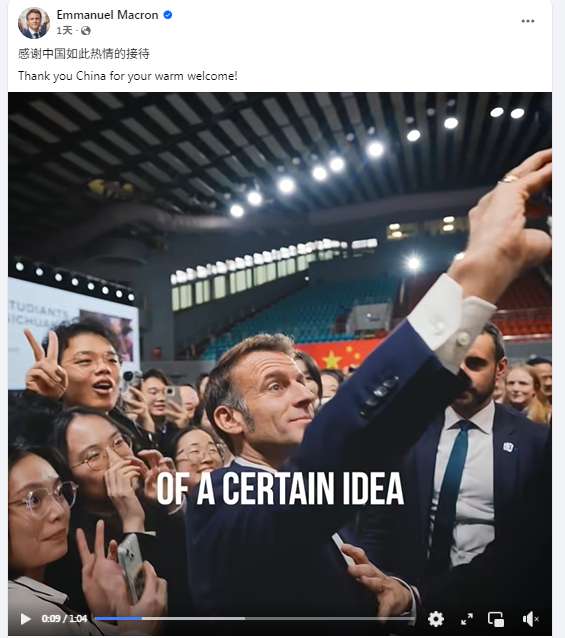Open Emmanuel Macron's profile picture
The width and height of the screenshot is (565, 638).
(x=33, y=22)
